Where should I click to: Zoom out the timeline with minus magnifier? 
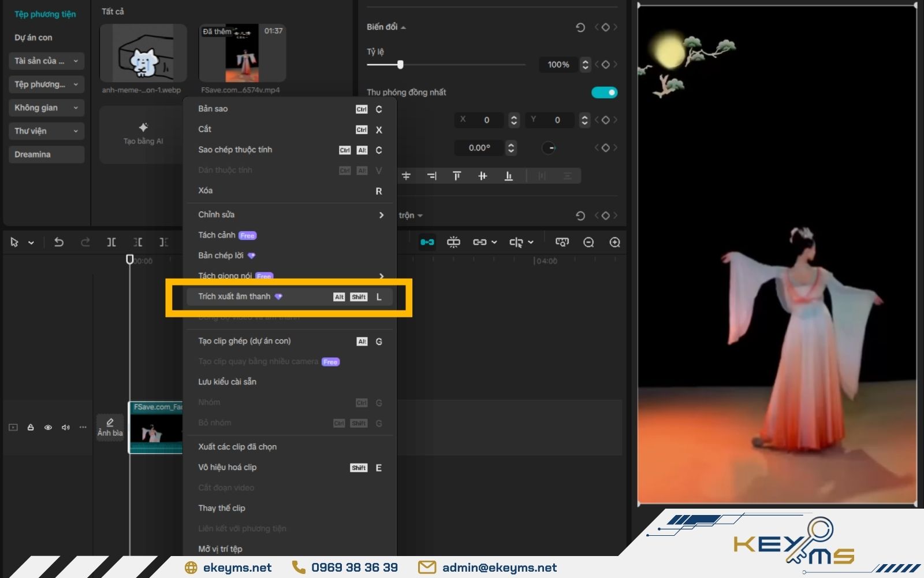click(x=588, y=242)
